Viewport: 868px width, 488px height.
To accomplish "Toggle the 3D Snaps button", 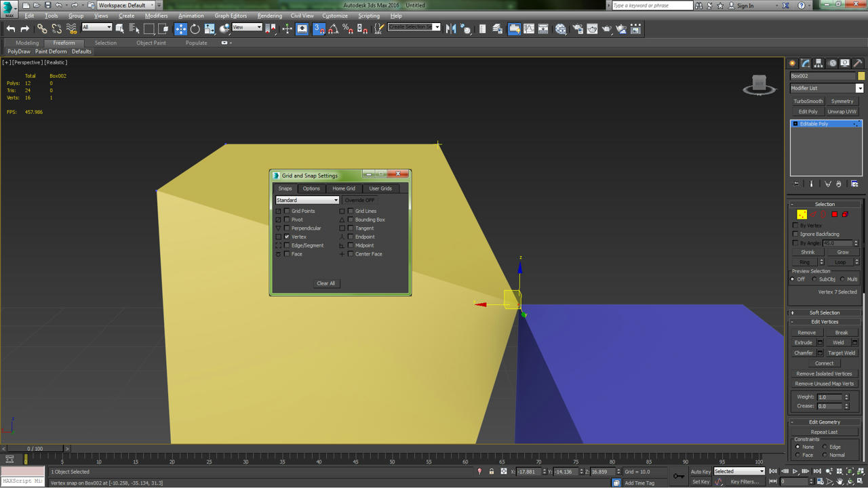I will [x=319, y=28].
